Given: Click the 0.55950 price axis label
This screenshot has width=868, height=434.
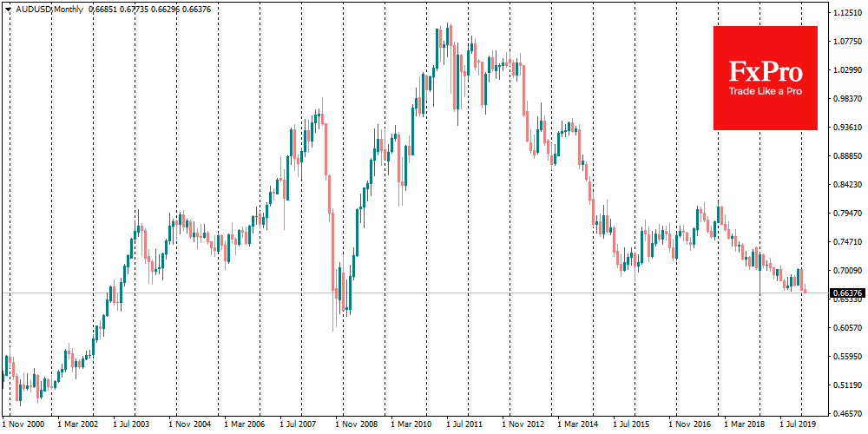Looking at the screenshot, I should pos(846,357).
